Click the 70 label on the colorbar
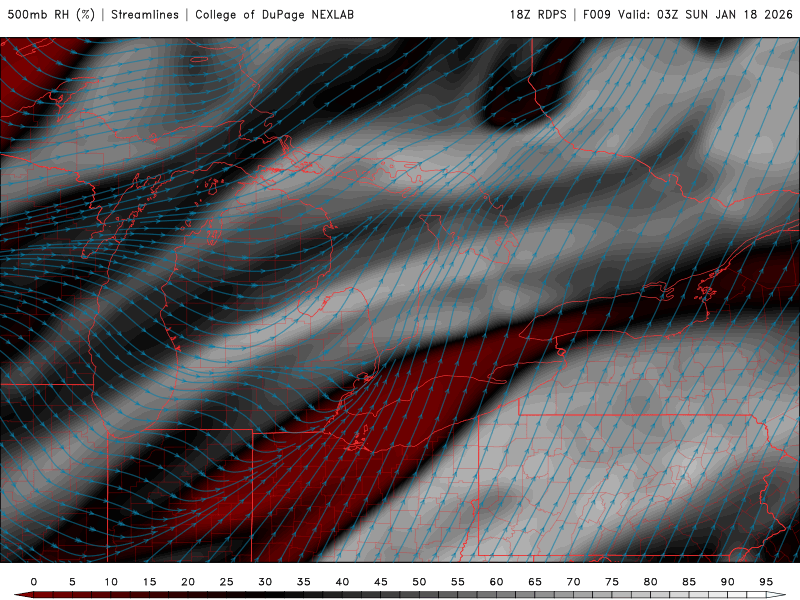Screen dimensions: 800x600 (573, 582)
